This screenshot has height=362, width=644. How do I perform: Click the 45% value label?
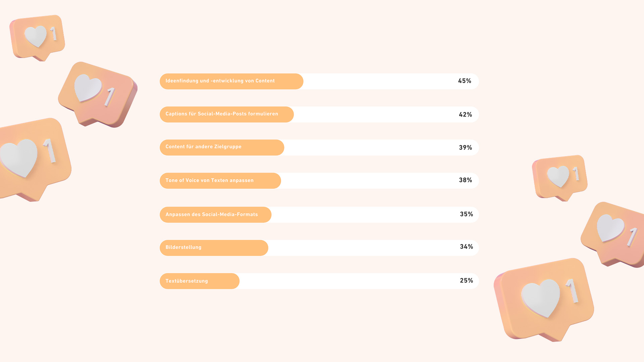[x=465, y=81]
